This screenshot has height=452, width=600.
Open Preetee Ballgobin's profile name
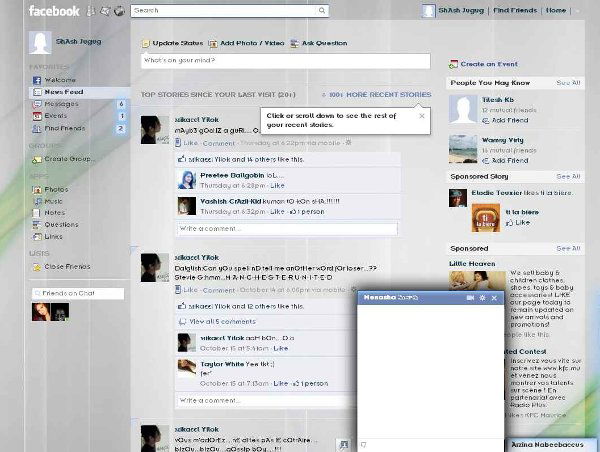click(232, 175)
